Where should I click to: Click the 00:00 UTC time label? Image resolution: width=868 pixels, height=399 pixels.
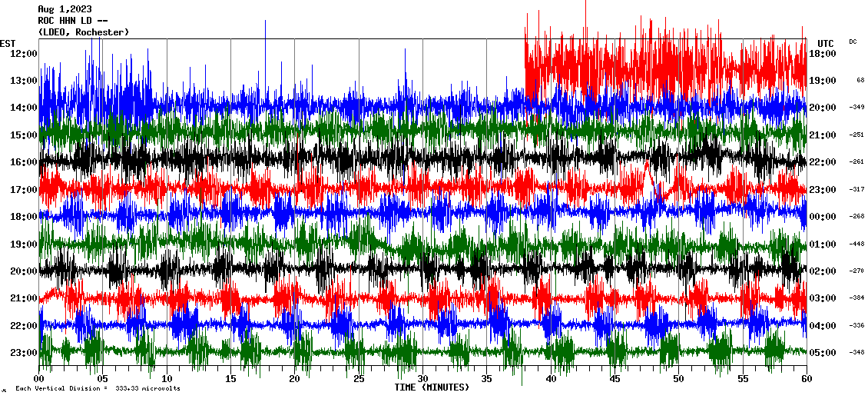[823, 217]
